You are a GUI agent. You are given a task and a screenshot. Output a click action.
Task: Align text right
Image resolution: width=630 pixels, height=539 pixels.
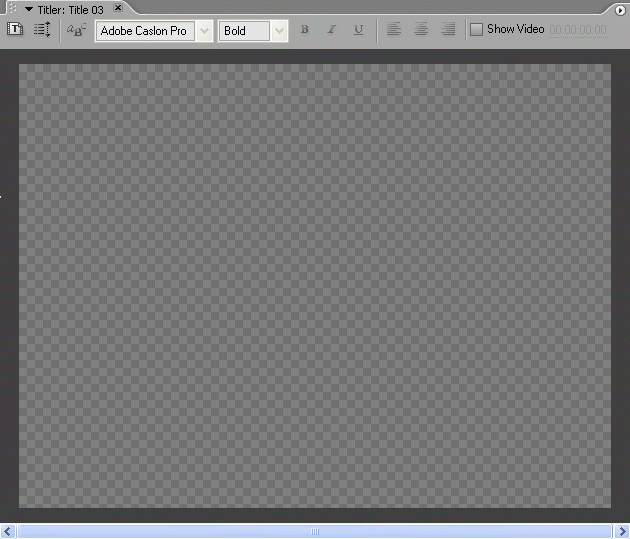[448, 29]
